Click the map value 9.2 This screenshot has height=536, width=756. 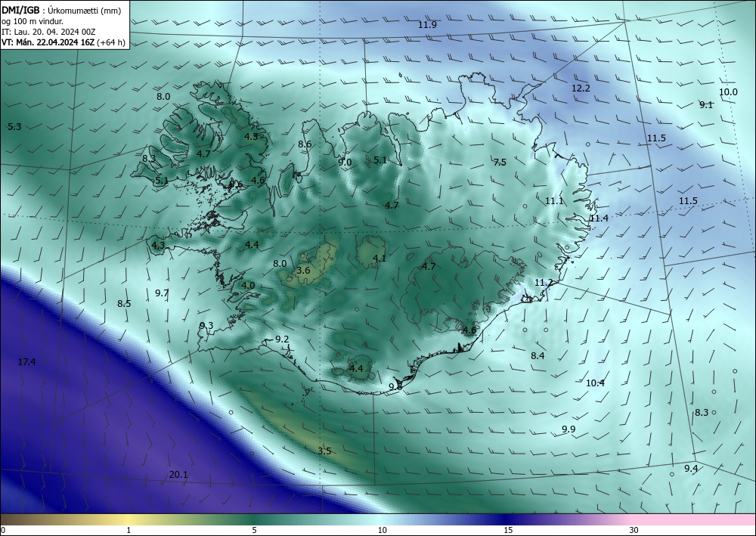coord(282,339)
